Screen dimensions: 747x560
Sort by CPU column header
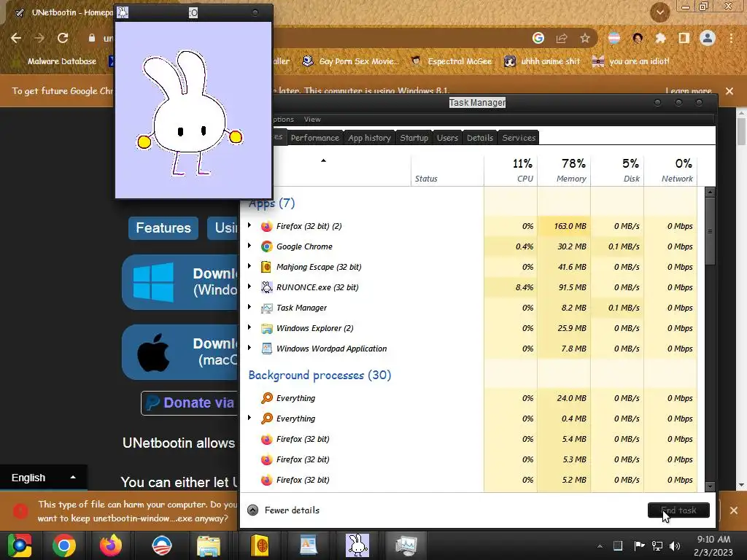point(511,170)
